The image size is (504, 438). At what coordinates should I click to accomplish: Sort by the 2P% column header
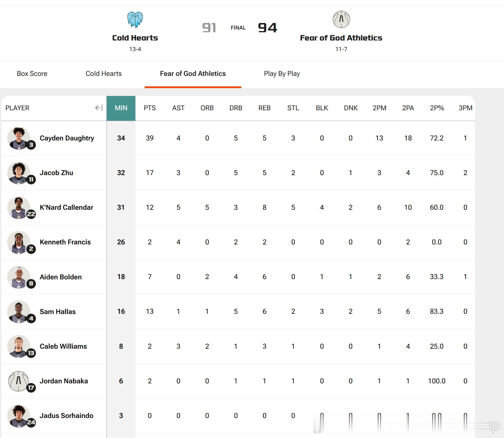[437, 108]
